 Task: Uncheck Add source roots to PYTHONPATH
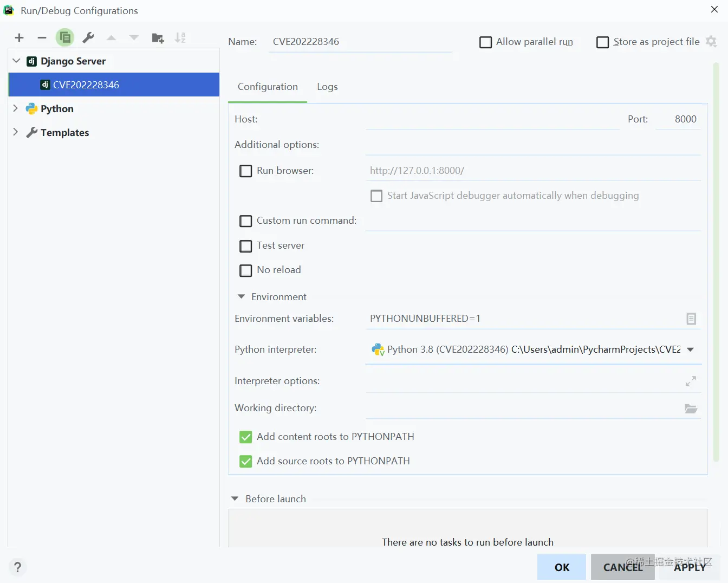click(x=246, y=461)
